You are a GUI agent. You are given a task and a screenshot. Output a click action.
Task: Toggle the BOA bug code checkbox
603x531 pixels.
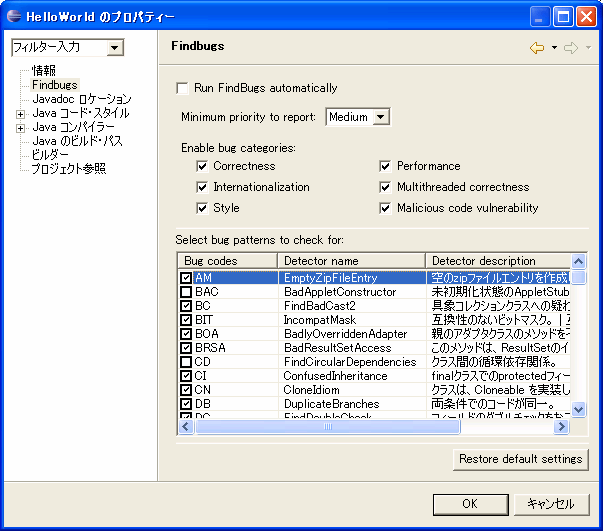(x=186, y=334)
